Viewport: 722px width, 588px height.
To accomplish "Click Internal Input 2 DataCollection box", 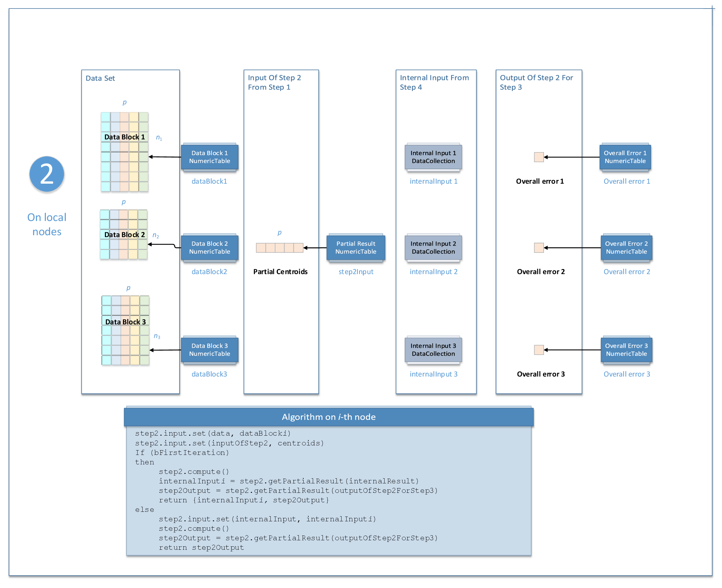I will click(433, 248).
